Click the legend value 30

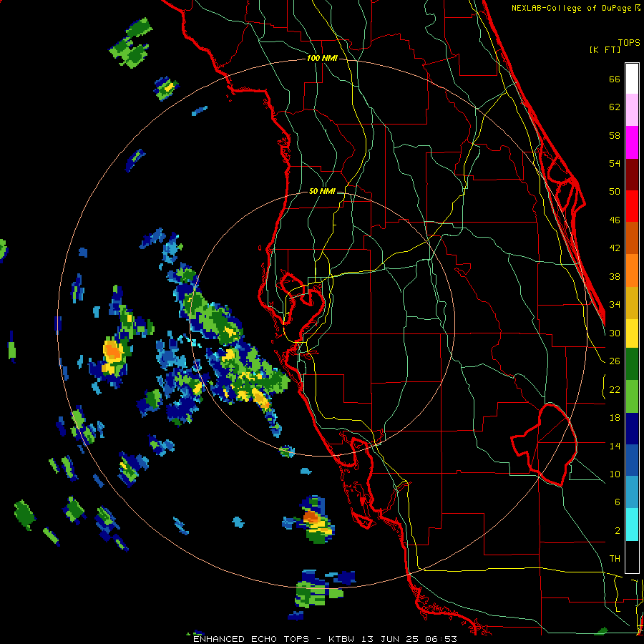click(615, 333)
